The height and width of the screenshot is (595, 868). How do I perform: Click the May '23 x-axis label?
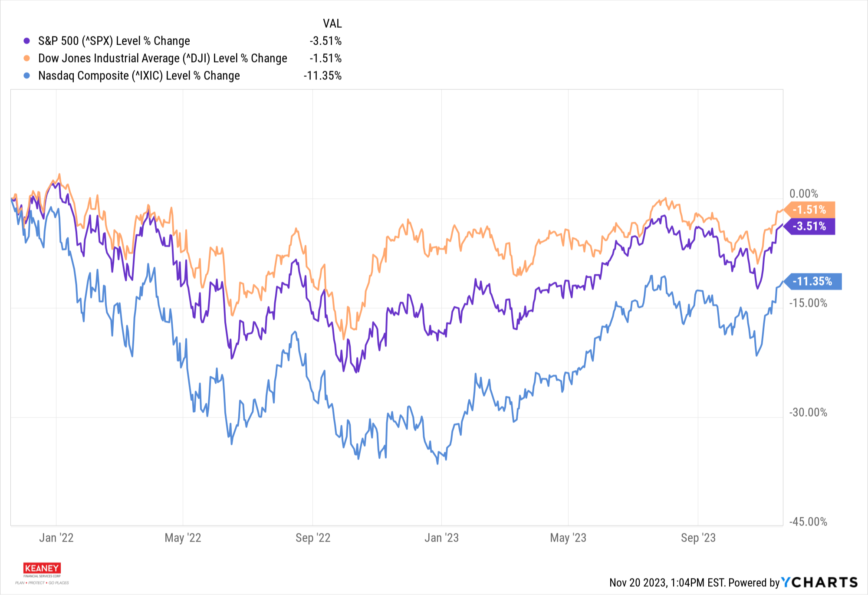pos(568,538)
